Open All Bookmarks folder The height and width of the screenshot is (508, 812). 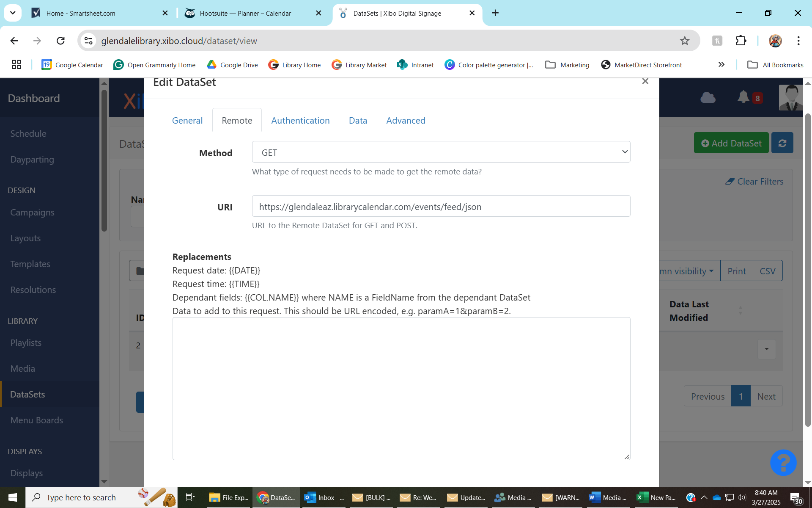(x=775, y=65)
